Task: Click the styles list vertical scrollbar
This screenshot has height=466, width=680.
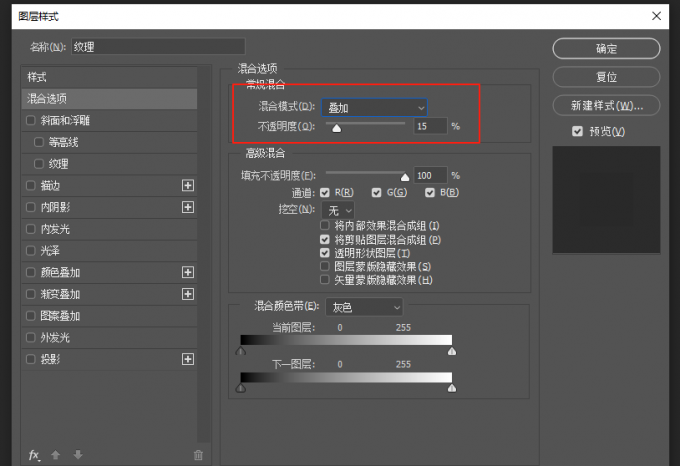Action: pos(203,254)
